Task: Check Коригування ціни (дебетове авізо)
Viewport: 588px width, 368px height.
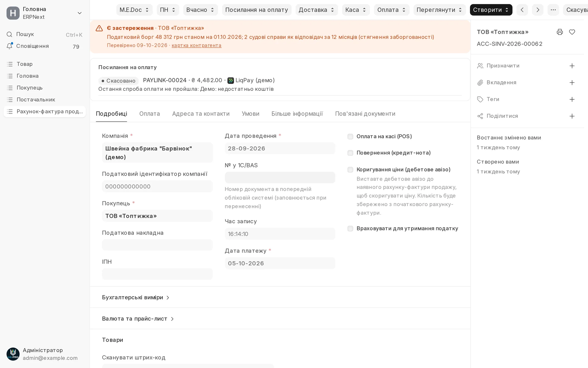Action: [350, 170]
